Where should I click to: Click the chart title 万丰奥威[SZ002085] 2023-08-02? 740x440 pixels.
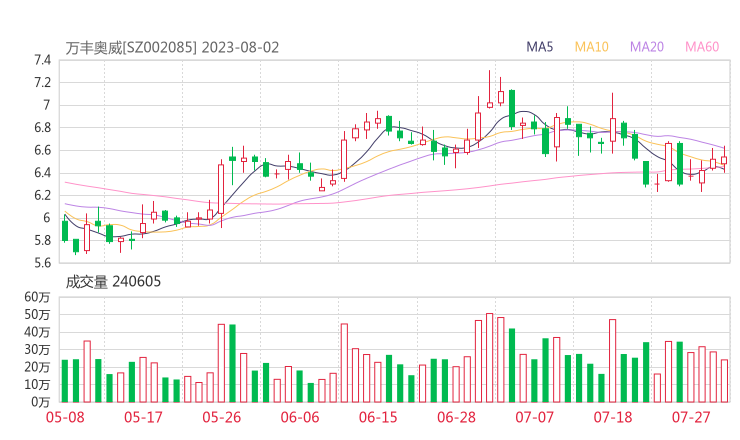[172, 48]
